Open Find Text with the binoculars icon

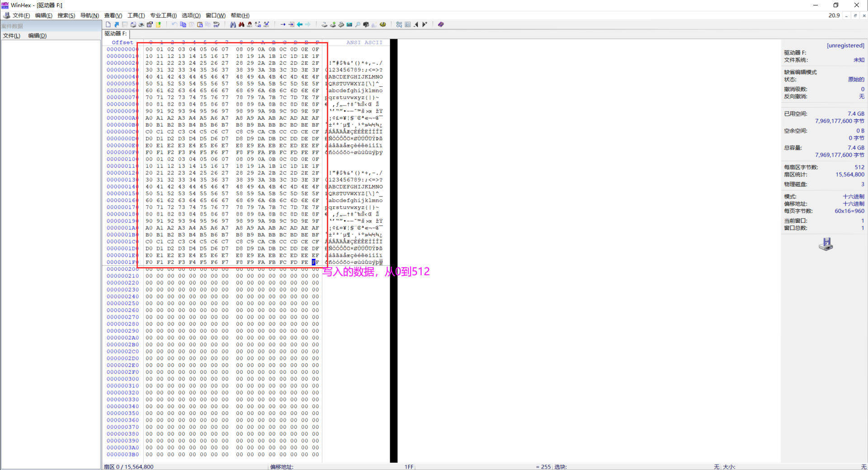[233, 24]
